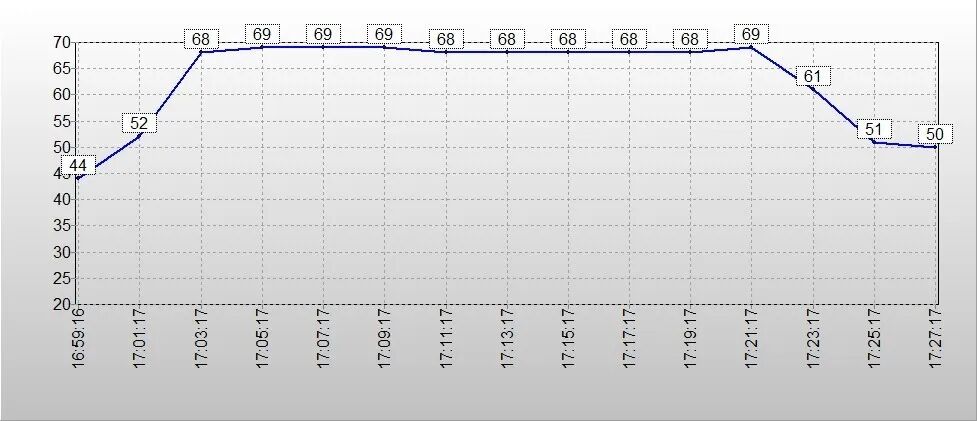Click the 17:09:17 time axis label
Image resolution: width=977 pixels, height=421 pixels.
click(385, 340)
